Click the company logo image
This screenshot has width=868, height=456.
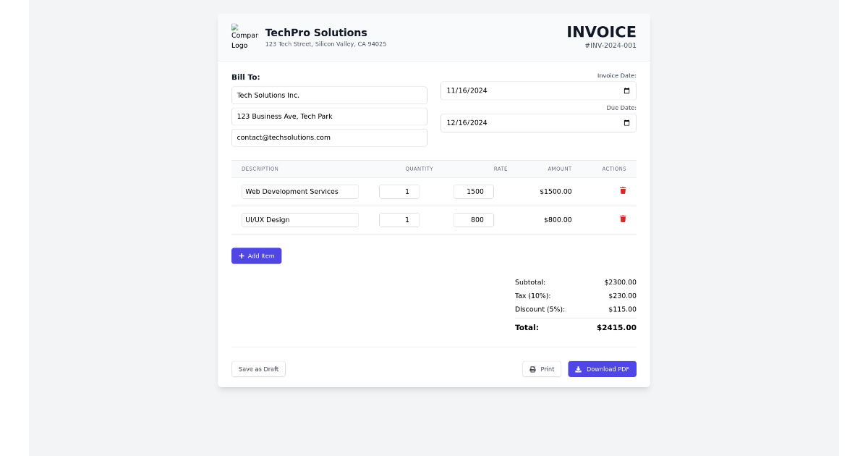(244, 36)
